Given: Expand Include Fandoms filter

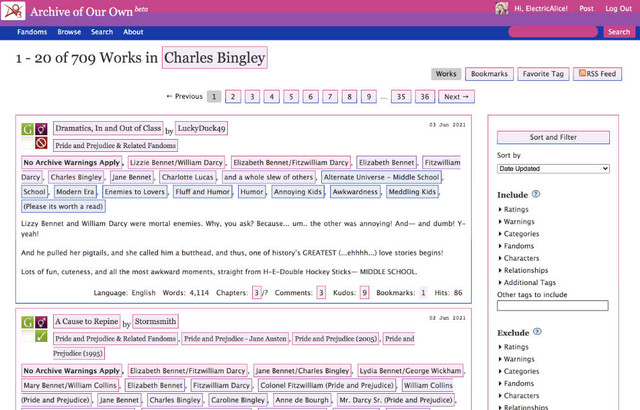Looking at the screenshot, I should click(516, 246).
